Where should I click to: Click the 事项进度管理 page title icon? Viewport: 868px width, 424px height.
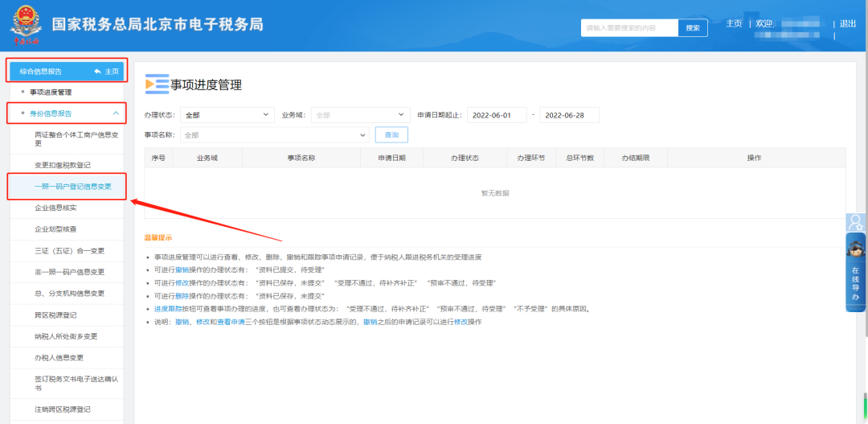click(156, 84)
